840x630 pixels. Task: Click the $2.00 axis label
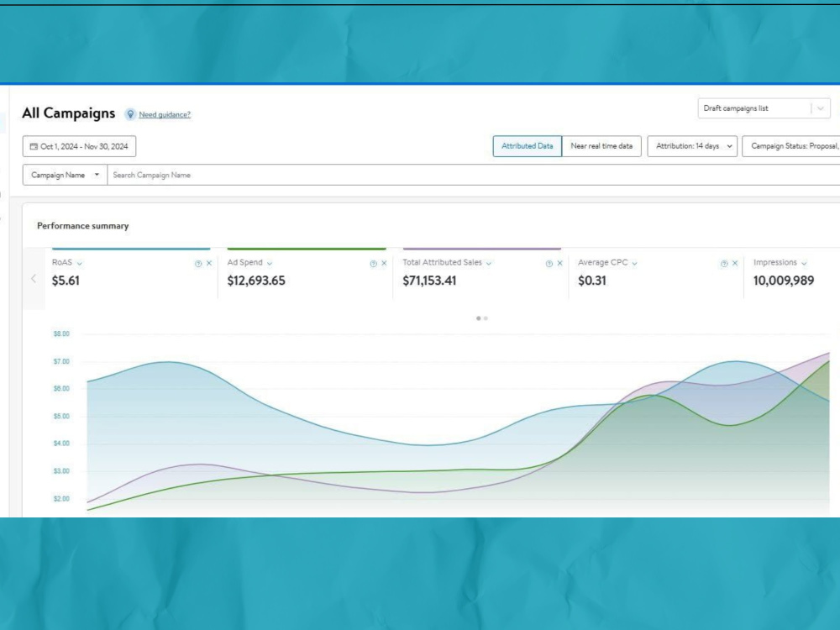[61, 499]
